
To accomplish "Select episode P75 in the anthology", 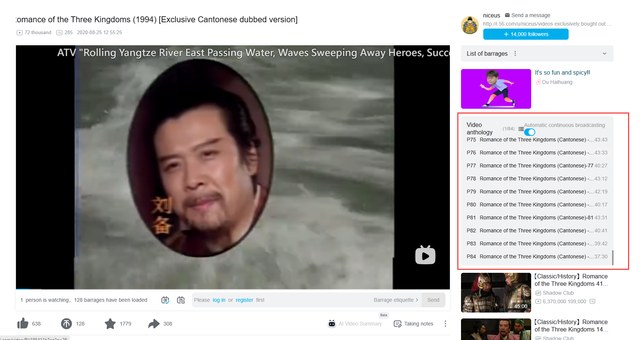I will point(537,140).
